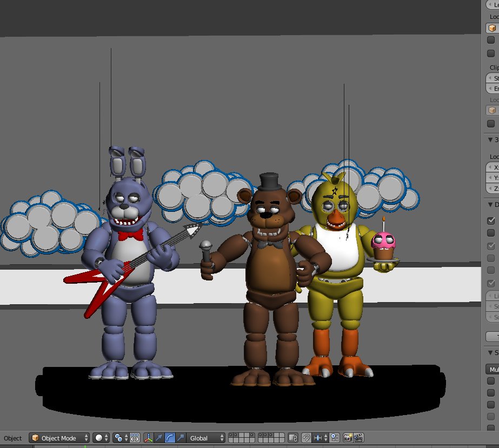Toggle absolute grid snapping icon

[335, 438]
